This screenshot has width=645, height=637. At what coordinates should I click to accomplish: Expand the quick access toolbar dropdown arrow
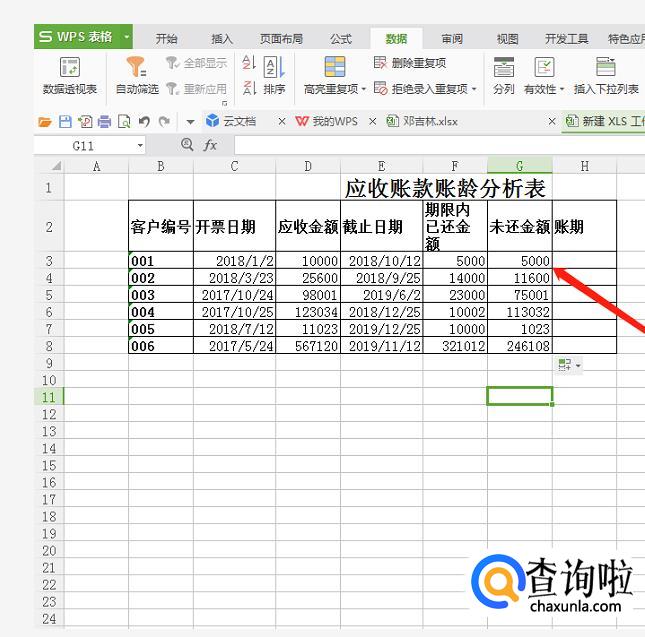[190, 122]
